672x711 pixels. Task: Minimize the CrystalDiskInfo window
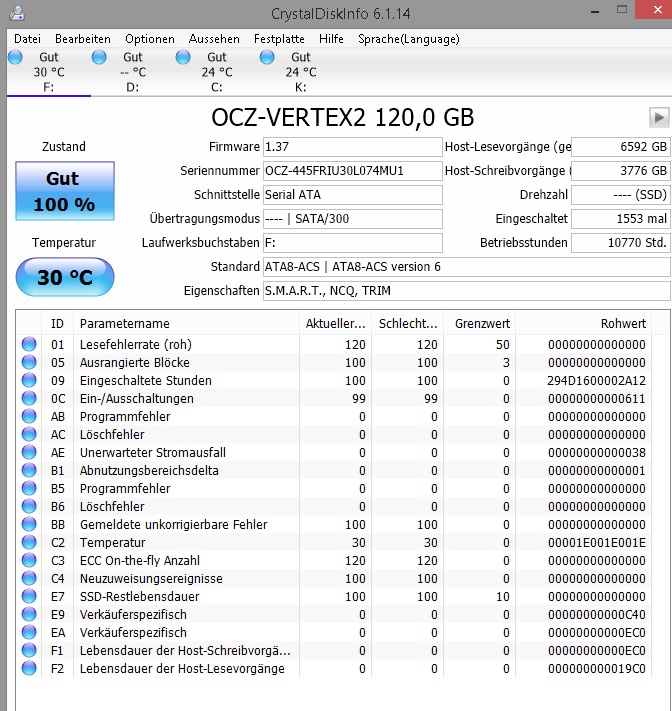[595, 11]
